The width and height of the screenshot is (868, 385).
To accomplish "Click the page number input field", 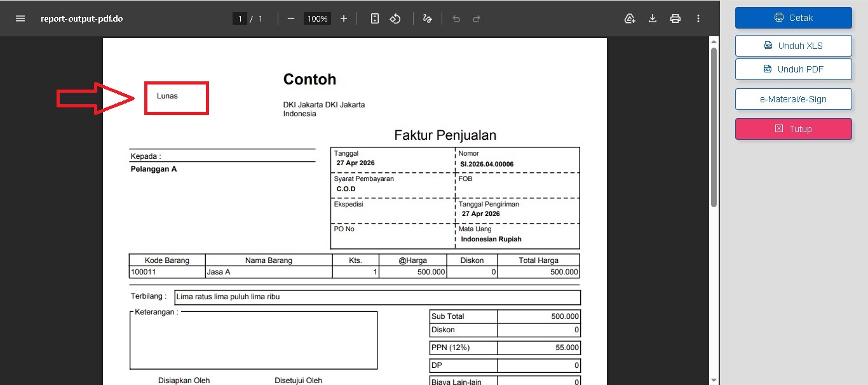I will pos(240,18).
